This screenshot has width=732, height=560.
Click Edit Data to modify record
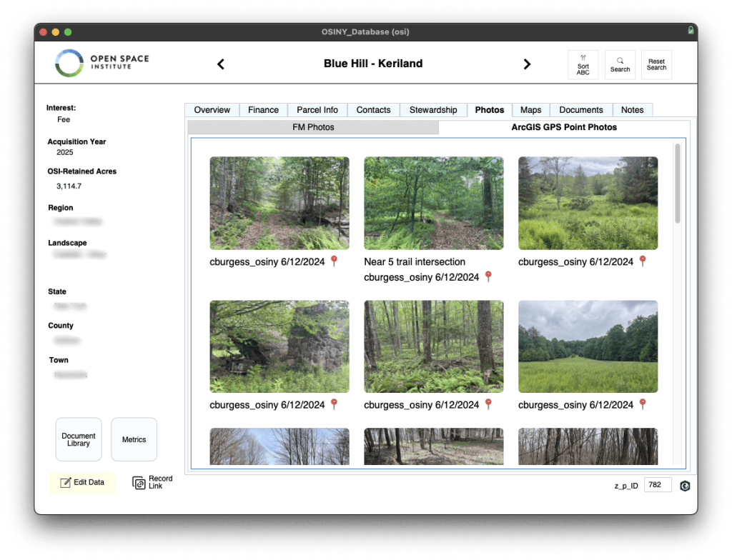click(x=81, y=482)
